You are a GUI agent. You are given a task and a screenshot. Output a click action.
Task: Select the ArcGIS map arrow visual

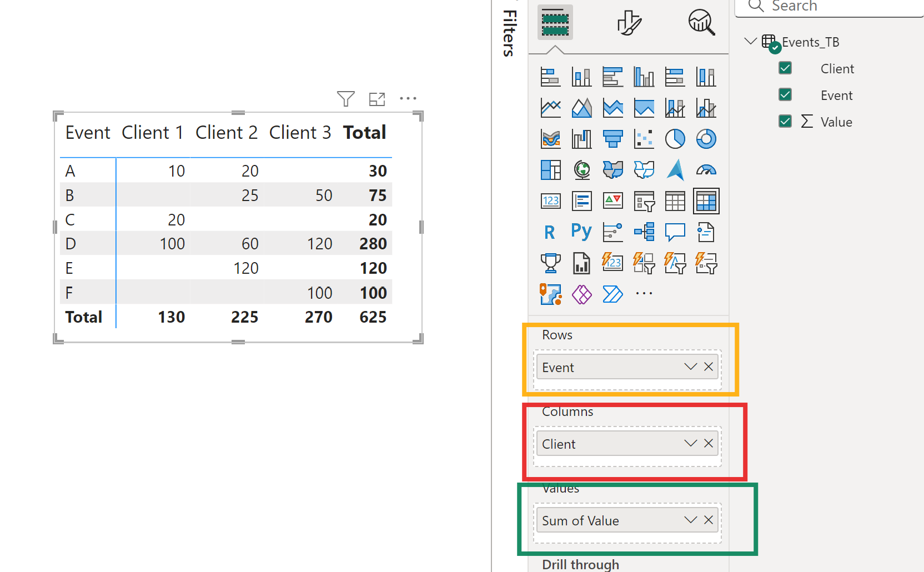[x=675, y=170]
